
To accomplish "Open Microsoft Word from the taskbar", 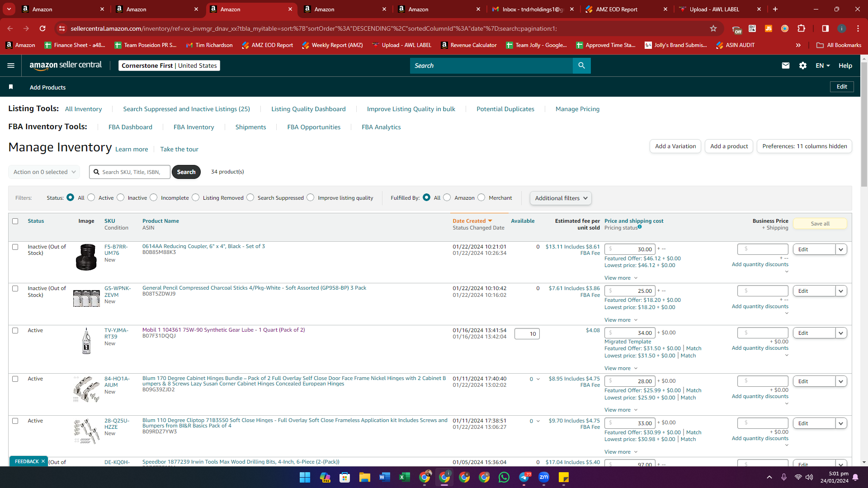I will coord(384,477).
